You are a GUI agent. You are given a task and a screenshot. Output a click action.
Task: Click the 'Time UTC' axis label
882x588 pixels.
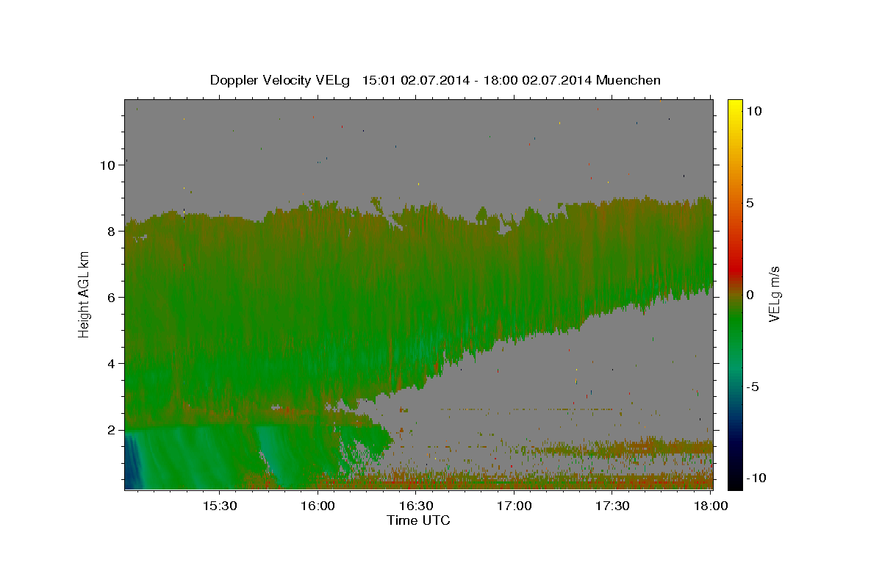coord(418,520)
